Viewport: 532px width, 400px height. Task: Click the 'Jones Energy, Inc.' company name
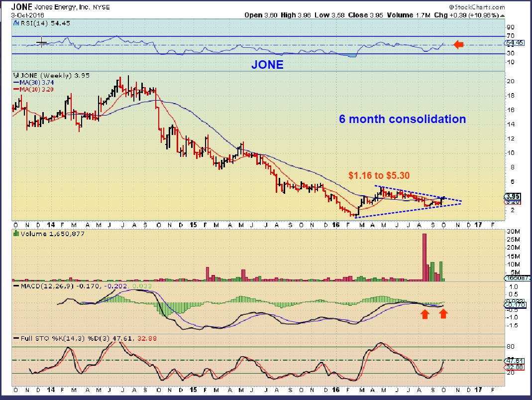click(62, 7)
